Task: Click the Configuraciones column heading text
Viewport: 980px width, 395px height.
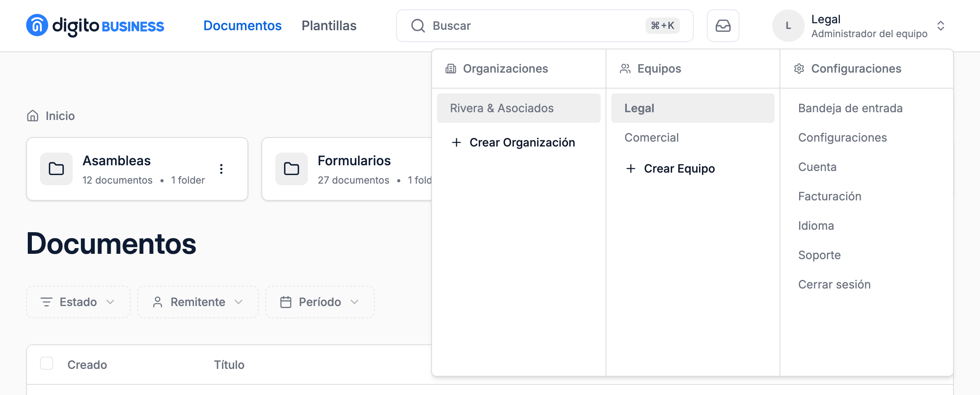Action: (856, 69)
